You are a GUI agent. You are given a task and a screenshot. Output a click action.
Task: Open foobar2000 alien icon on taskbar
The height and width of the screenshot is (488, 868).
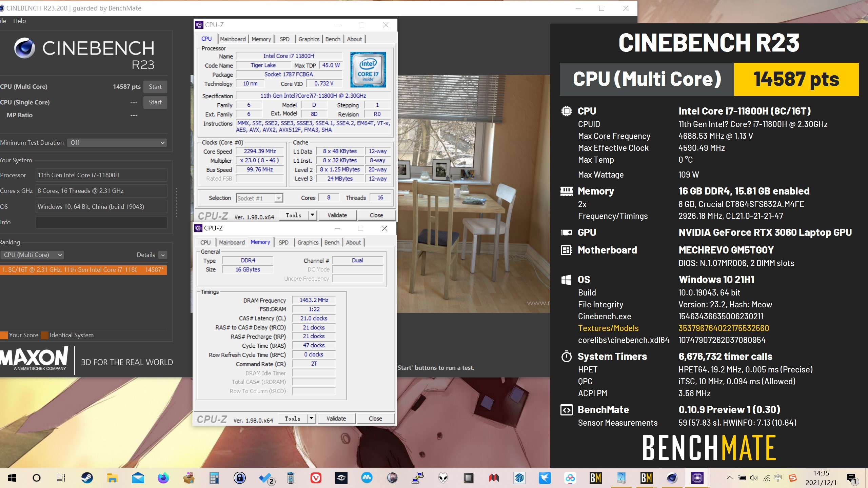pyautogui.click(x=443, y=478)
